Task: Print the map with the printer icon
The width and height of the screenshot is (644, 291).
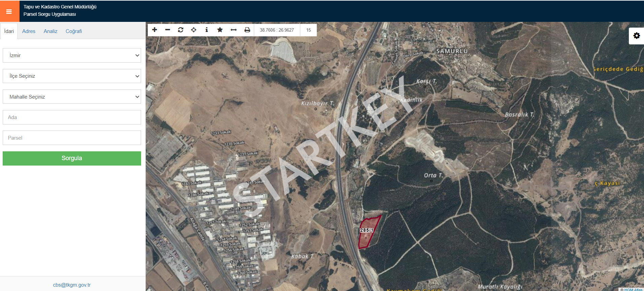Action: [x=247, y=30]
